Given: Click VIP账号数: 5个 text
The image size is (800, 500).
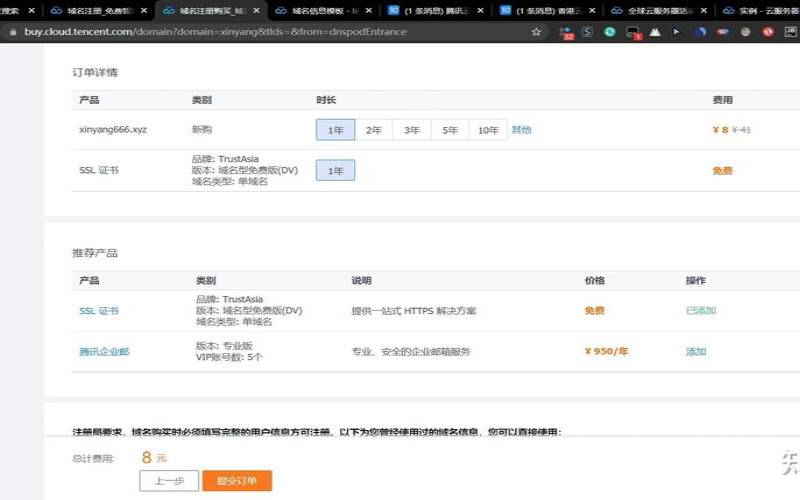Looking at the screenshot, I should pos(229,357).
